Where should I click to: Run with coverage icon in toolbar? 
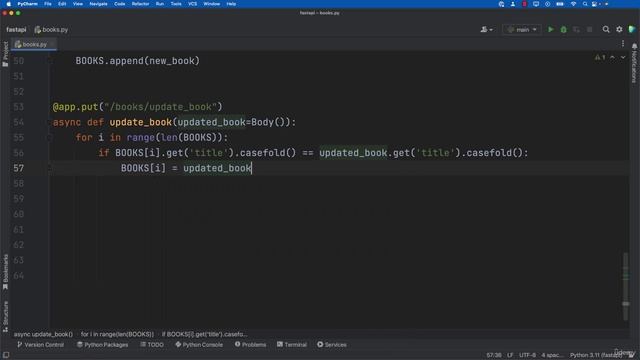tap(576, 29)
